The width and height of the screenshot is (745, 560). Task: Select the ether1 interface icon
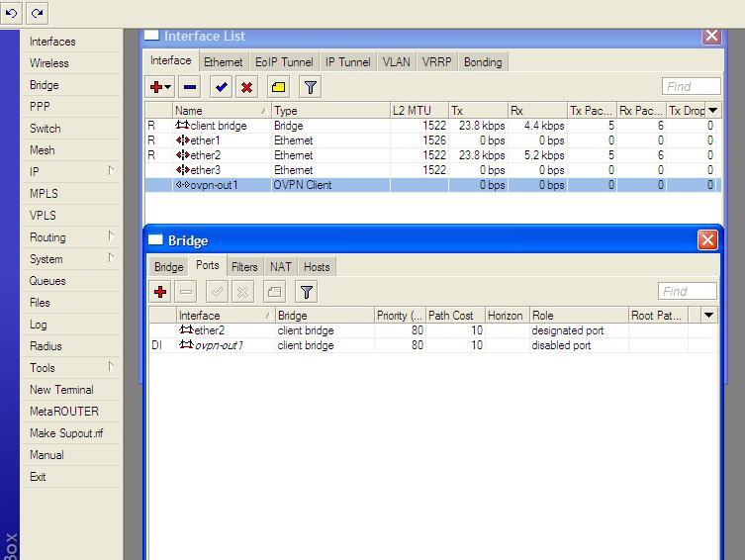182,140
